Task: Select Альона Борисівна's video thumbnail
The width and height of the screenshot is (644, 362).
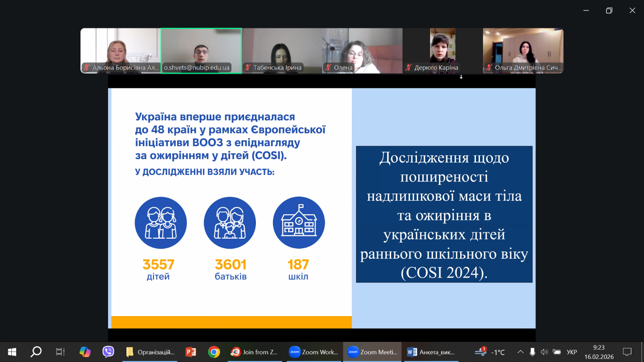Action: coord(121,51)
